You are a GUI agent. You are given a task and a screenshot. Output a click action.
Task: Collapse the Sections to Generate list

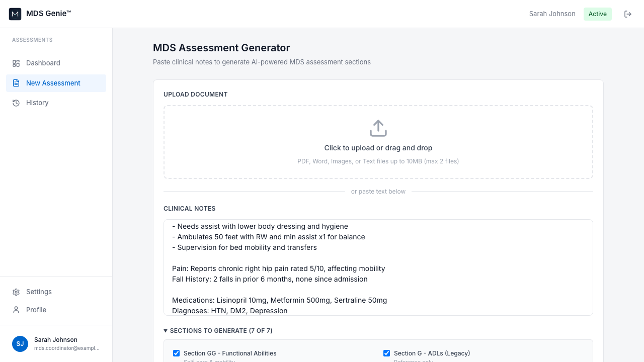point(166,330)
